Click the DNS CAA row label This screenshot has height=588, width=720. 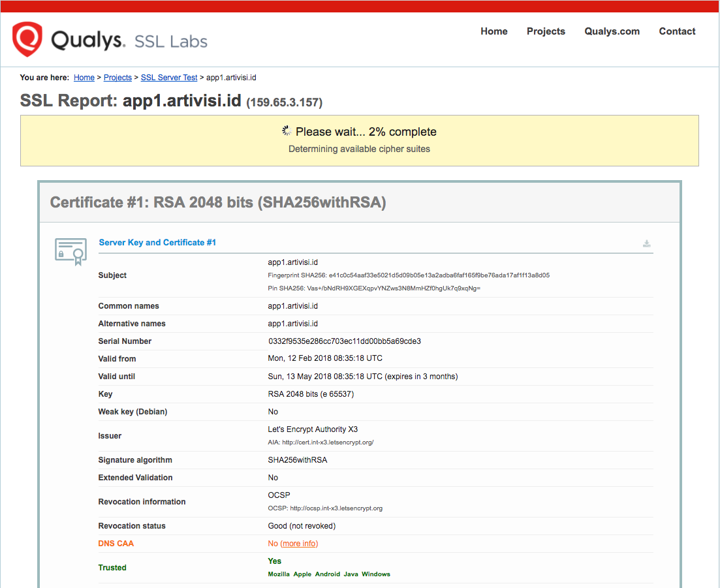[x=116, y=544]
